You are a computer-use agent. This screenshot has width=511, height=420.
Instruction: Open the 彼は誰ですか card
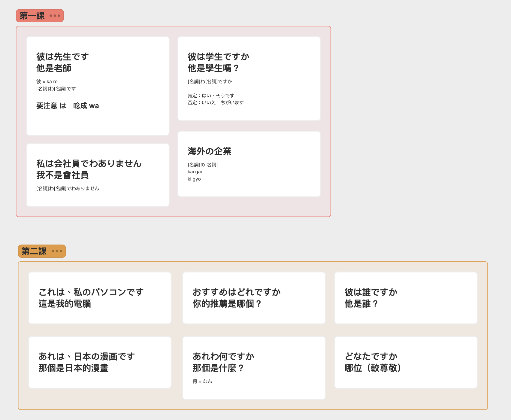pos(406,298)
